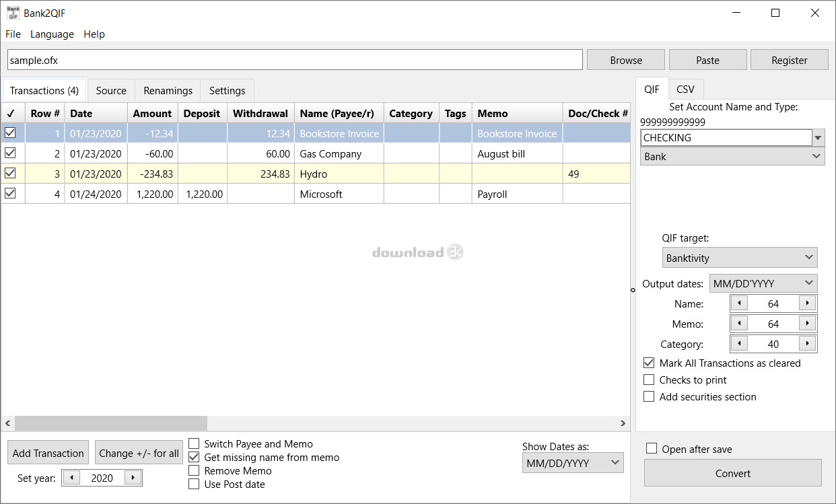
Task: Uncheck the Microsoft row checkbox
Action: click(x=10, y=193)
